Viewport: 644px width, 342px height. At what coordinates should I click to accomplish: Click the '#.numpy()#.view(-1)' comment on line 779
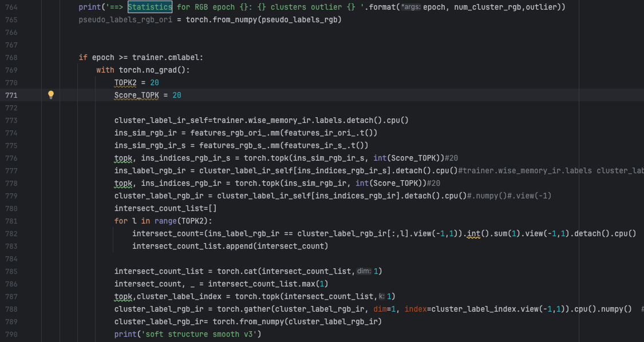pyautogui.click(x=509, y=196)
